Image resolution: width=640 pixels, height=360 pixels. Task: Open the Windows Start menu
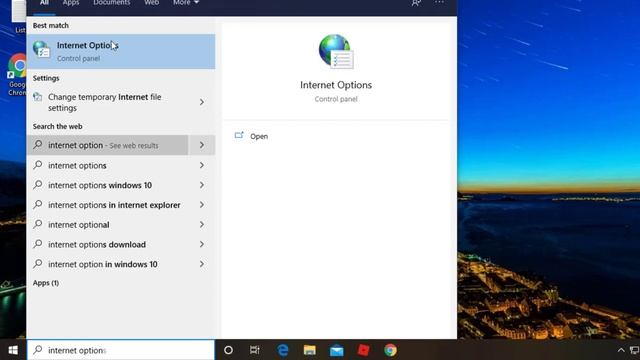click(13, 350)
